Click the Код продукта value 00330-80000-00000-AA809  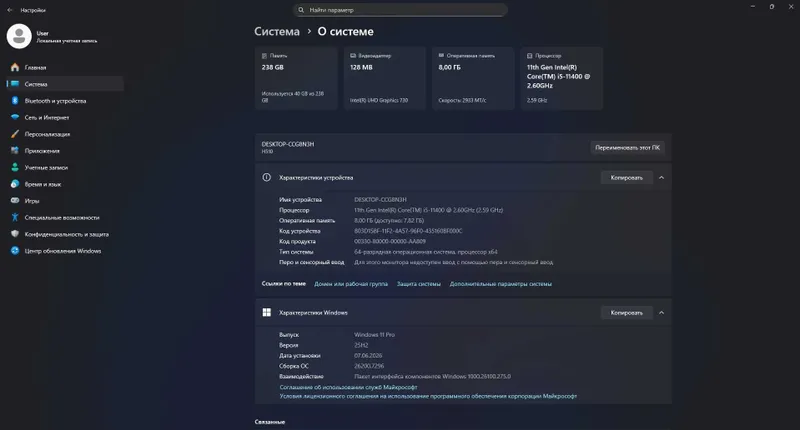pos(390,241)
